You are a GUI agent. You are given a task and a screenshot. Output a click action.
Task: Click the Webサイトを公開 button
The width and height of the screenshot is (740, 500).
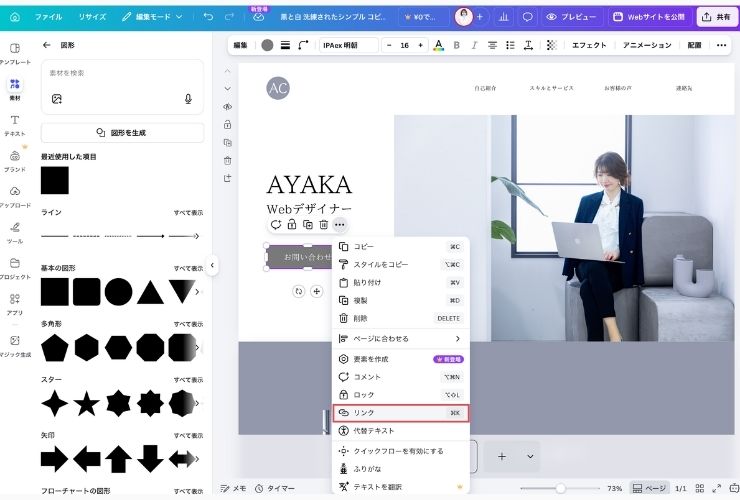[x=648, y=17]
